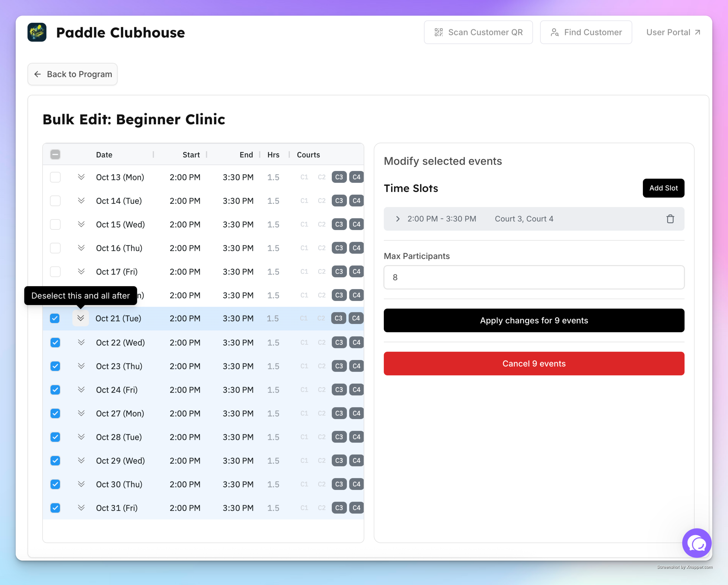
Task: Open Find Customer search
Action: [586, 32]
